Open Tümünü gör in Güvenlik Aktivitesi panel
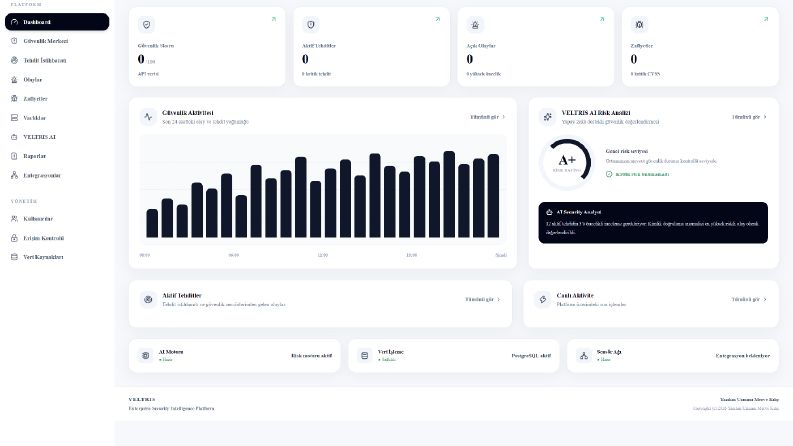Image resolution: width=793 pixels, height=446 pixels. tap(488, 117)
